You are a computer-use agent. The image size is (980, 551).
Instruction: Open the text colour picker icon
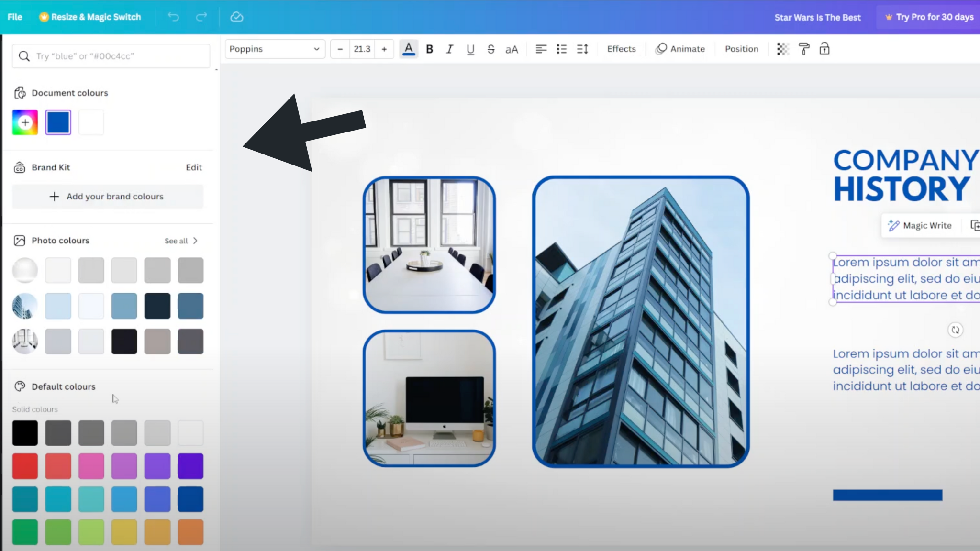409,49
